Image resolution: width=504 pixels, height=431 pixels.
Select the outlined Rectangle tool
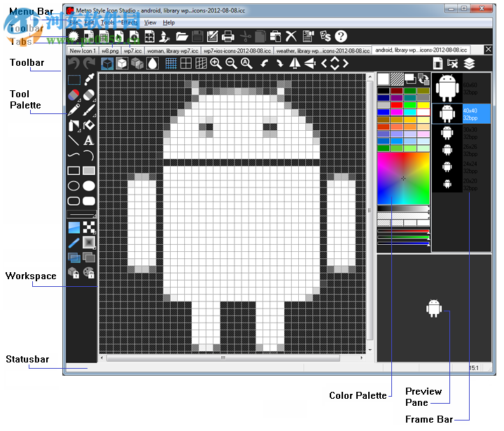point(74,171)
